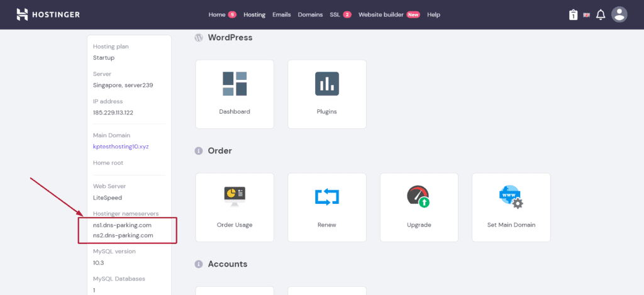Click the Order section info icon
644x295 pixels.
click(199, 151)
